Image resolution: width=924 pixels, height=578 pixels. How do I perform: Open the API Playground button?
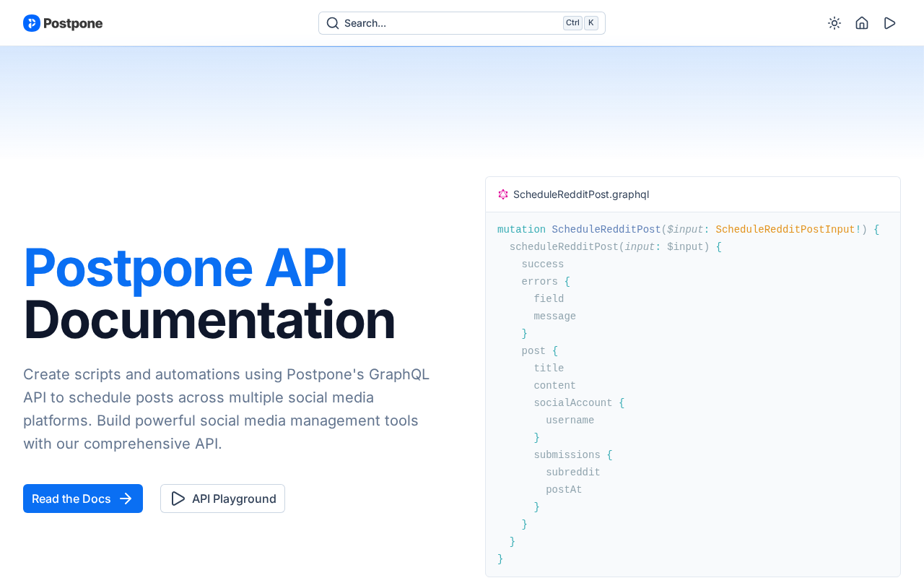pyautogui.click(x=222, y=499)
